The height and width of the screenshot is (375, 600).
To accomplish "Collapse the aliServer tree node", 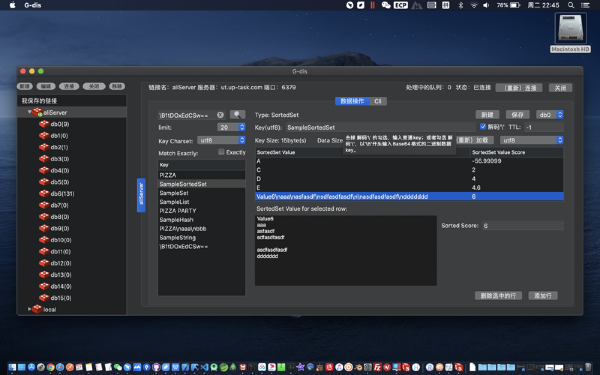I will click(29, 112).
